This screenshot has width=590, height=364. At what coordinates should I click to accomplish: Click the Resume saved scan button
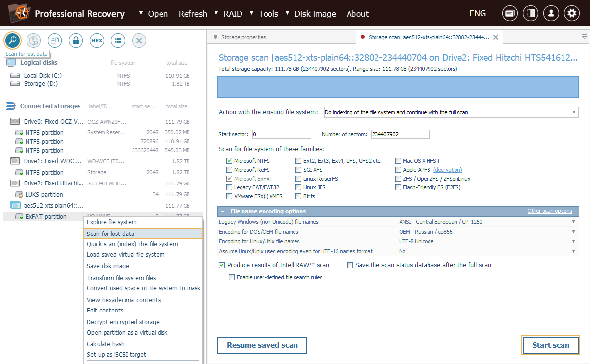[x=262, y=345]
